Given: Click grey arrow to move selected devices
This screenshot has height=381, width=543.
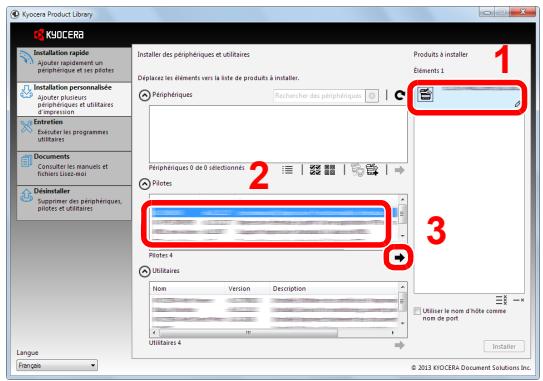Looking at the screenshot, I should point(399,170).
